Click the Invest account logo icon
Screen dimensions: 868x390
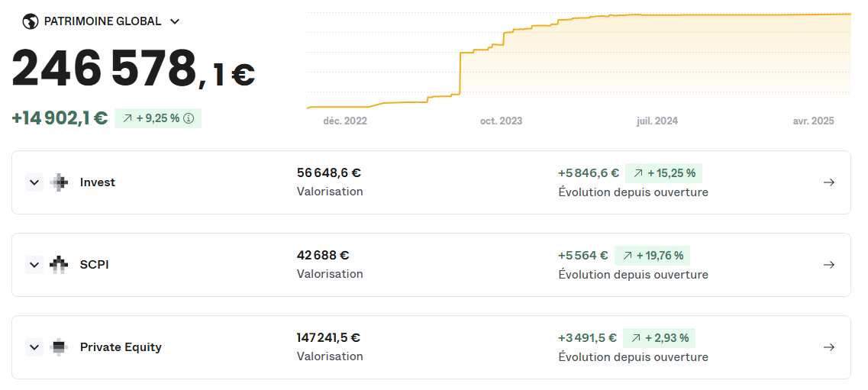click(59, 182)
